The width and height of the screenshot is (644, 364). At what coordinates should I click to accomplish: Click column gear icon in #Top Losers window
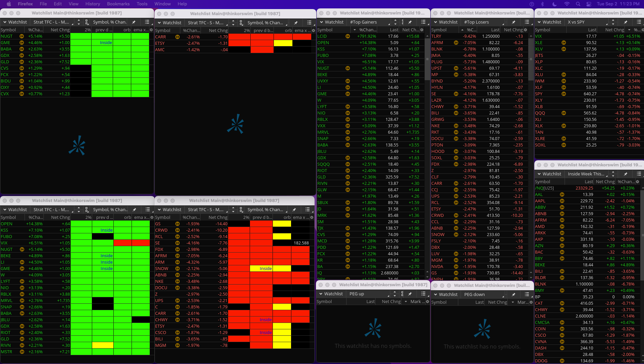point(526,30)
